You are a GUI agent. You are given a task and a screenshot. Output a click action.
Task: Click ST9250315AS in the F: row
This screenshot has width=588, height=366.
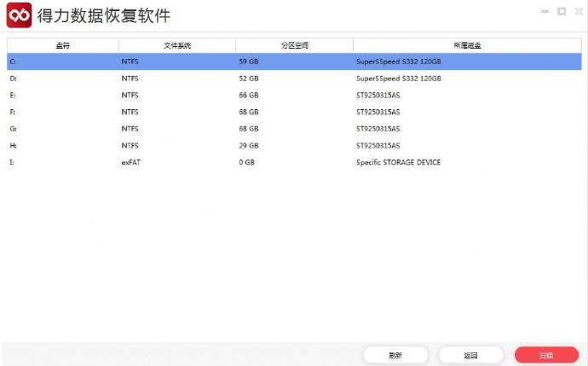pyautogui.click(x=378, y=112)
